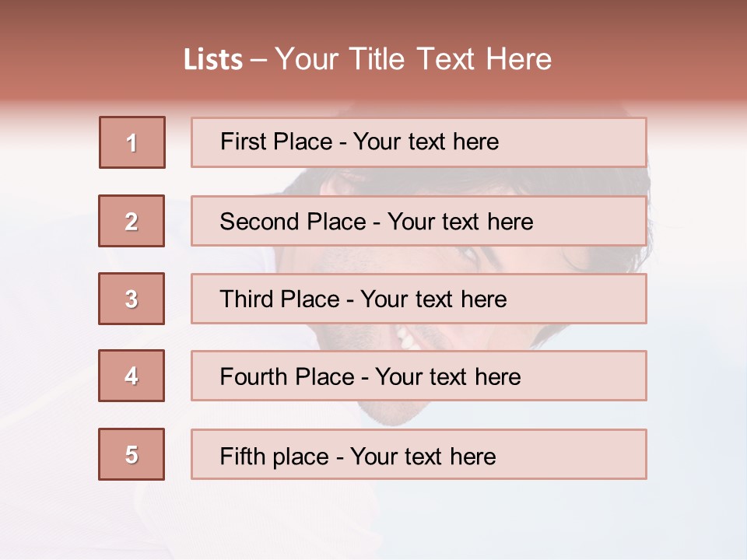Select the number 2 square
The width and height of the screenshot is (747, 560).
pyautogui.click(x=132, y=221)
